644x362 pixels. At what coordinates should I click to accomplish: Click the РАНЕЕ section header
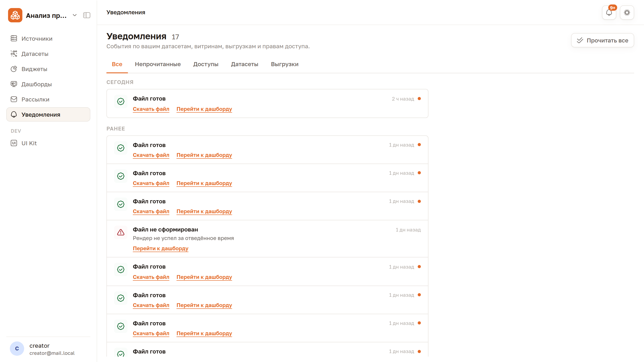click(116, 129)
